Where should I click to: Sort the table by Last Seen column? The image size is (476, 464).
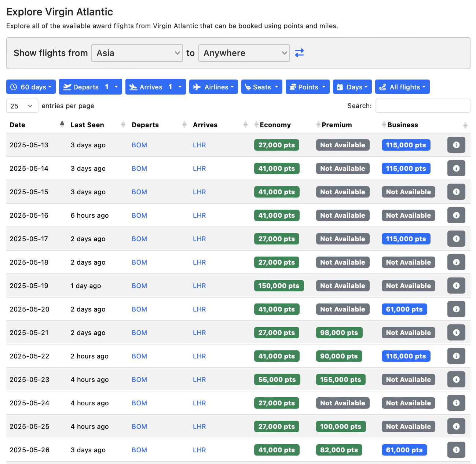point(98,125)
